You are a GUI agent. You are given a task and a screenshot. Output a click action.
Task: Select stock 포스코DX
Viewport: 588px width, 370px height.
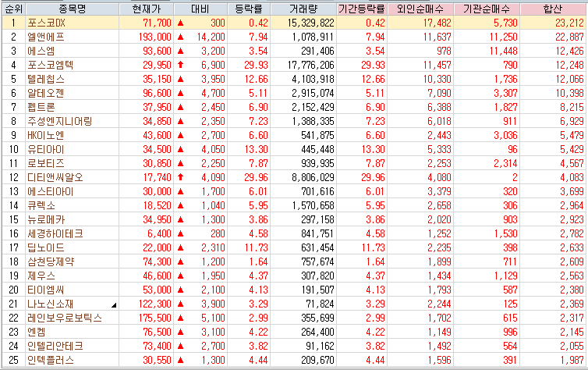(47, 23)
